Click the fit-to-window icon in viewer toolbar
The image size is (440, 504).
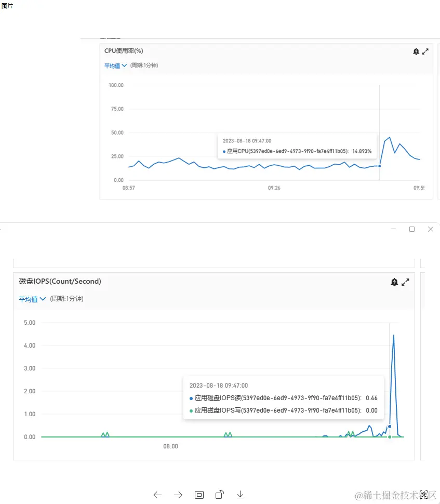tap(199, 495)
